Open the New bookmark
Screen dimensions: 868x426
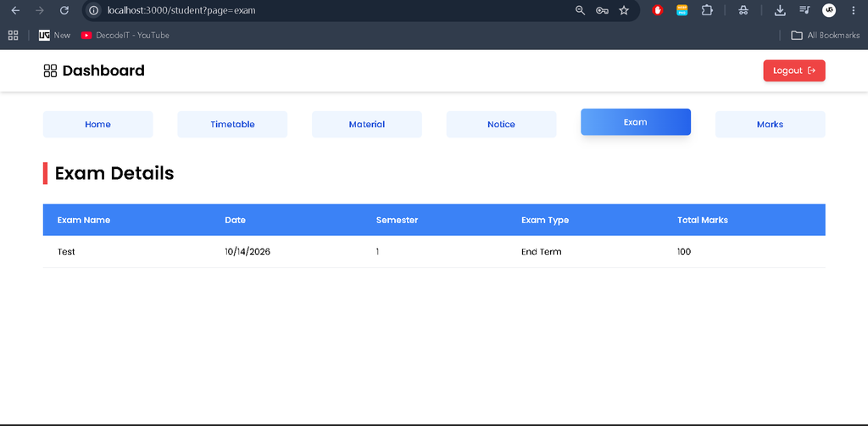click(x=55, y=35)
